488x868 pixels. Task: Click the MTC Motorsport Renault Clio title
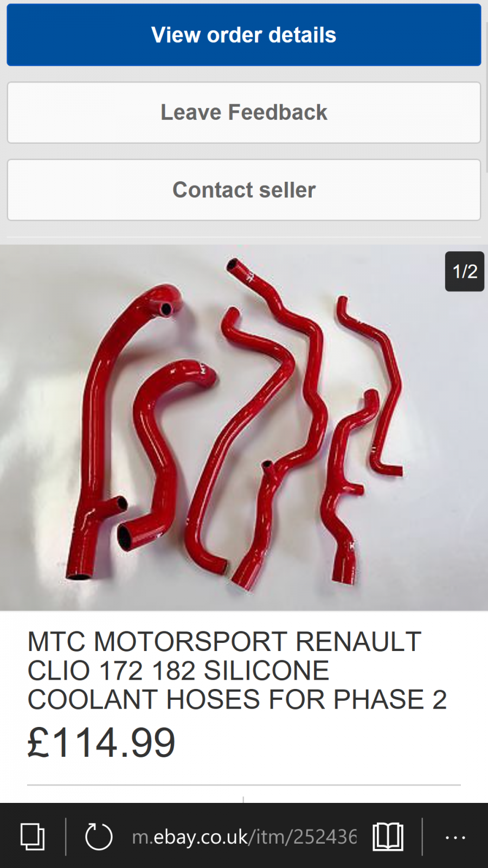[x=237, y=671]
